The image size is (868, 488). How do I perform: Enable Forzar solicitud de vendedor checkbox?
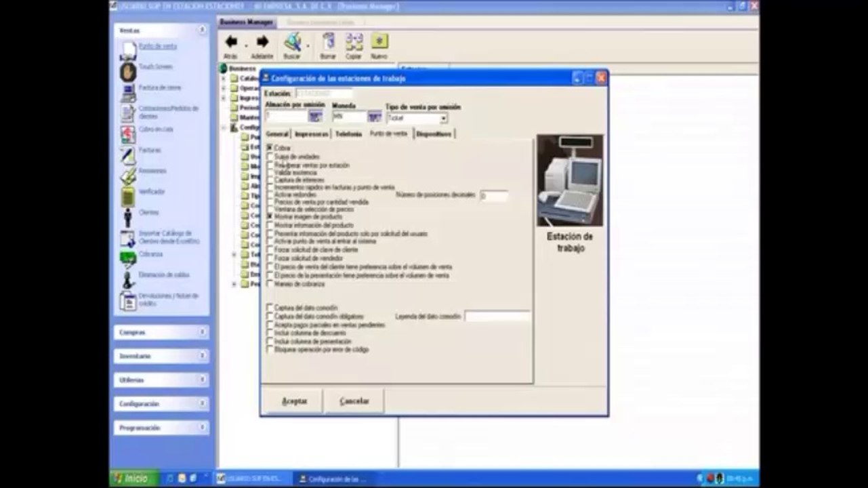coord(270,258)
